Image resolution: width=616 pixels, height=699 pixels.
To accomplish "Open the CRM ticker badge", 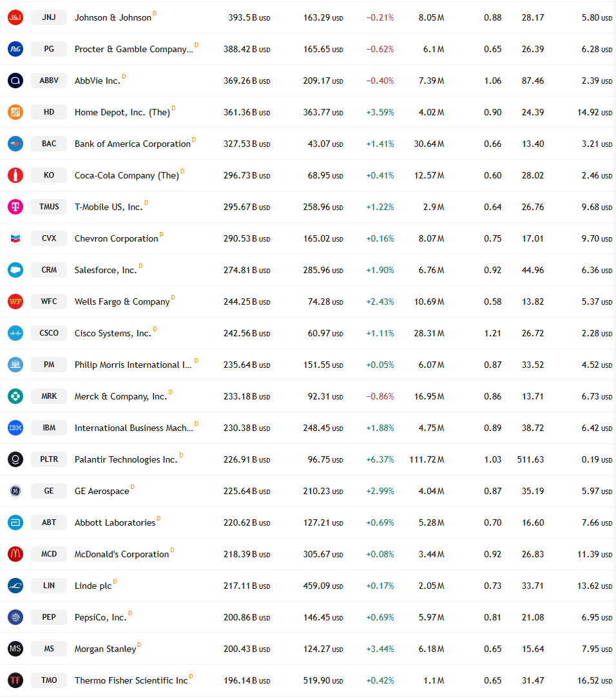I will click(49, 270).
